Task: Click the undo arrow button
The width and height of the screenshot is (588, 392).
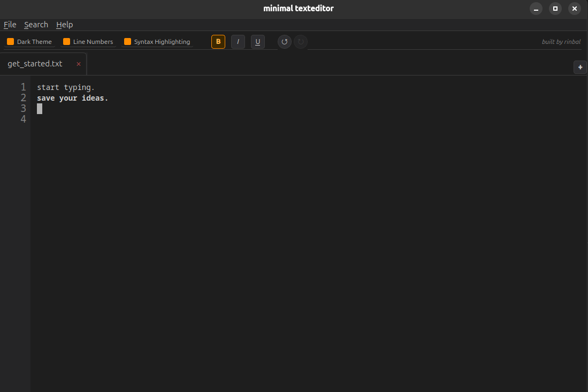Action: click(284, 42)
